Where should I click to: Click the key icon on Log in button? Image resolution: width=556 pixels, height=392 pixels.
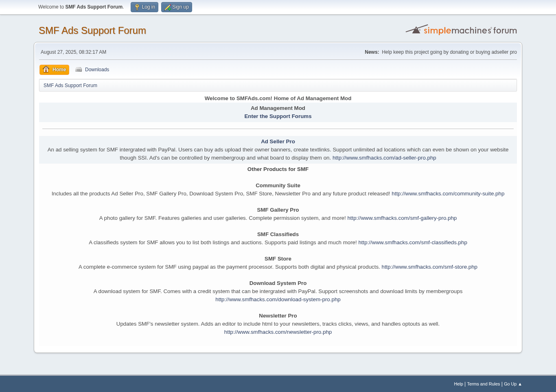point(137,7)
